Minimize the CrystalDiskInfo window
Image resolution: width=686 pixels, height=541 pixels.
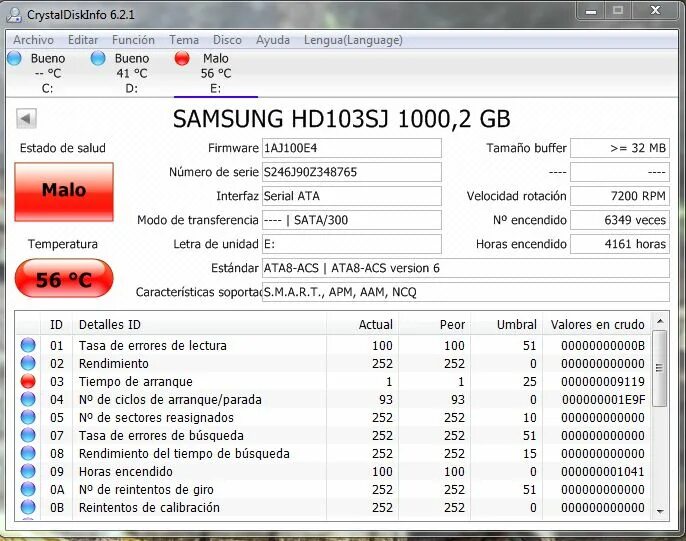(x=591, y=10)
